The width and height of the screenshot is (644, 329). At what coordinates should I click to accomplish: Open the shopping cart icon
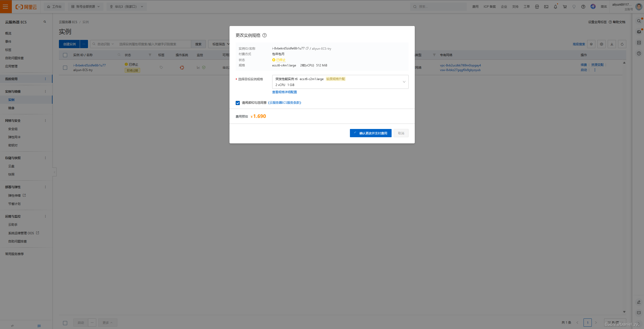(565, 7)
